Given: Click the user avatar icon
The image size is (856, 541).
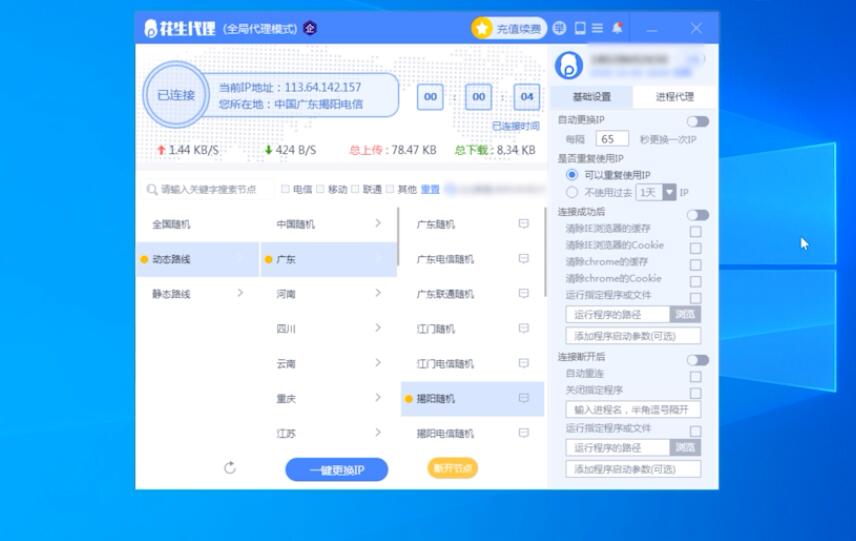Looking at the screenshot, I should pyautogui.click(x=568, y=66).
